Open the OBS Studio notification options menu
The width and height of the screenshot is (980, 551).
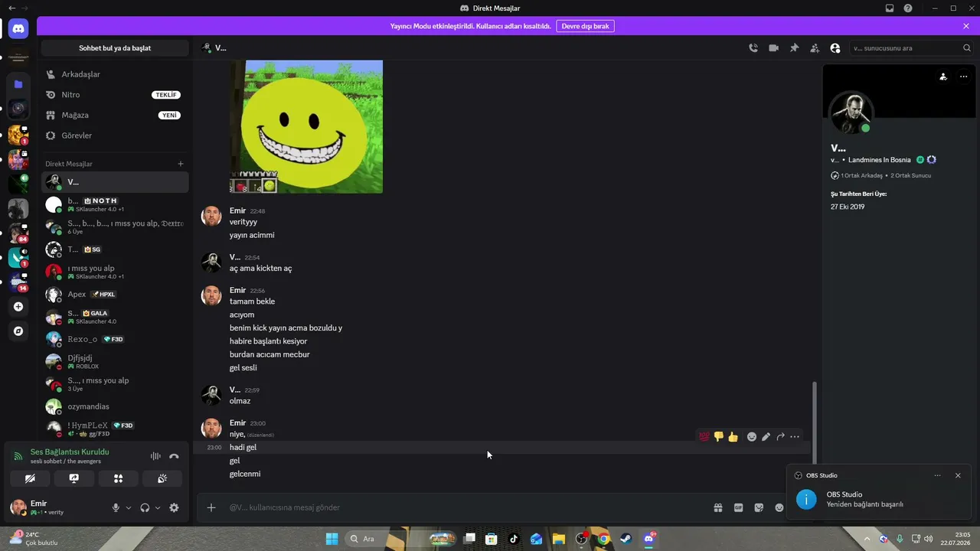[937, 475]
